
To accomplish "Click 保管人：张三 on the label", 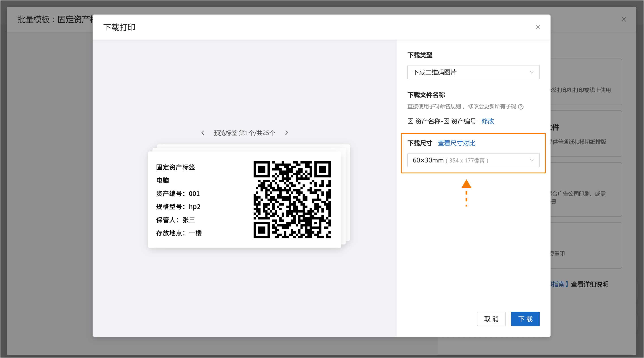I will pyautogui.click(x=176, y=220).
